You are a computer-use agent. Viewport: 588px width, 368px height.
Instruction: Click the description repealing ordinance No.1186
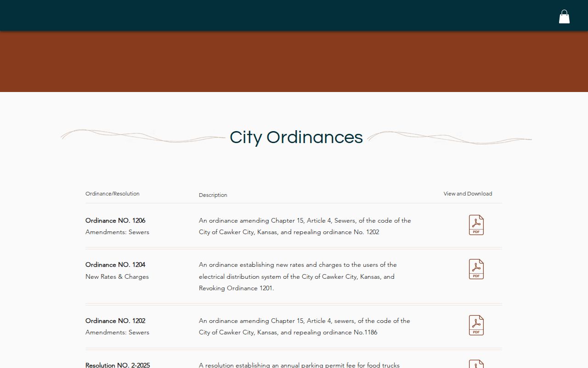tap(305, 327)
